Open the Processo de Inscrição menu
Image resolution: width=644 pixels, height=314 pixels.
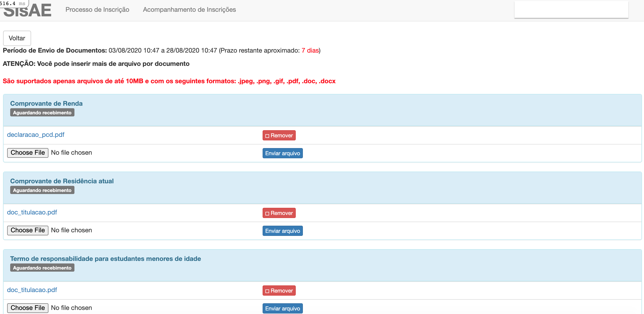(x=97, y=10)
